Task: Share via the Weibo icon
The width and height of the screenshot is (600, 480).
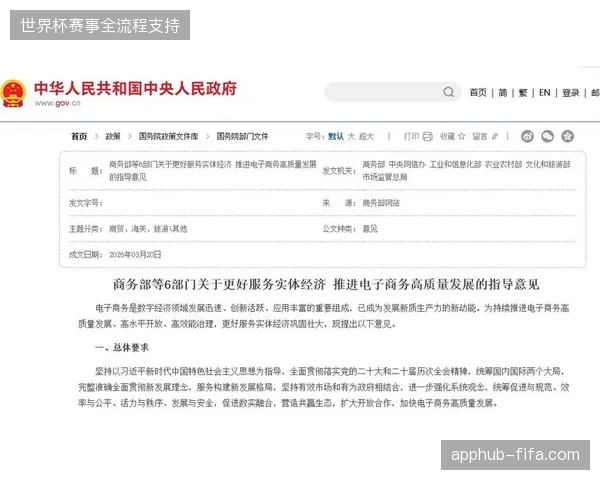Action: (527, 136)
